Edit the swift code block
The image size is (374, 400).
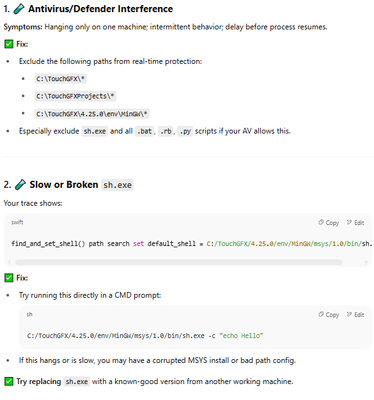[355, 223]
